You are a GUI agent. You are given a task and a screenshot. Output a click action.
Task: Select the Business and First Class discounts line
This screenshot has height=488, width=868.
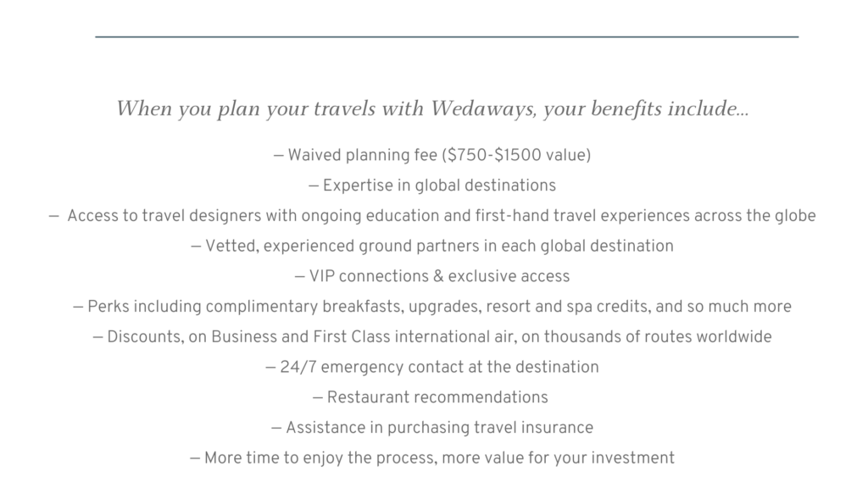coord(432,337)
